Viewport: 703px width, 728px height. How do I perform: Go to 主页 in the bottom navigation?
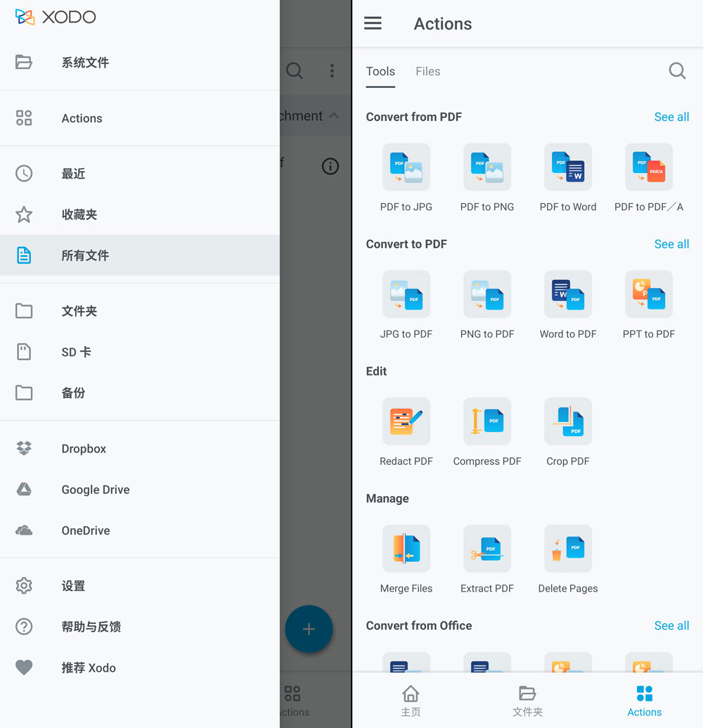(x=411, y=701)
